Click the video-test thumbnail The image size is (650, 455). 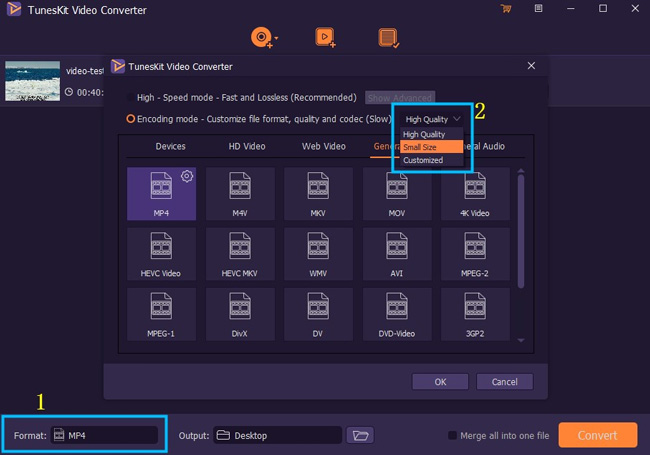[32, 81]
